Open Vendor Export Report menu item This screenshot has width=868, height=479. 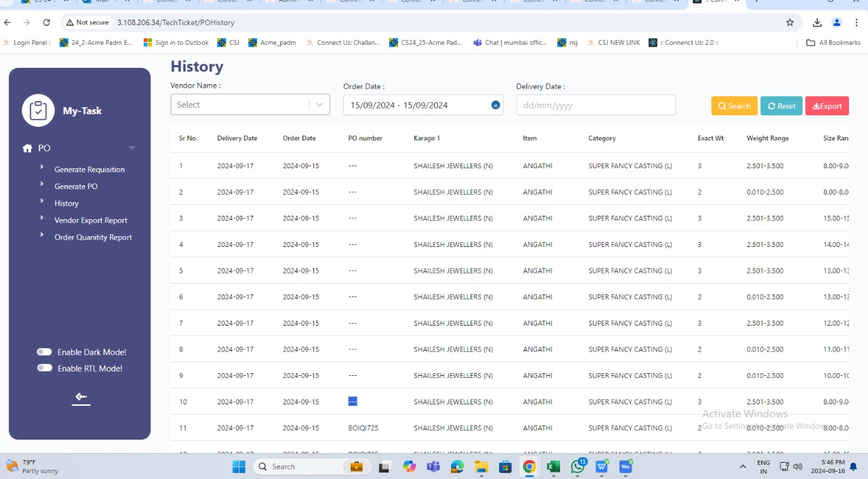tap(91, 221)
